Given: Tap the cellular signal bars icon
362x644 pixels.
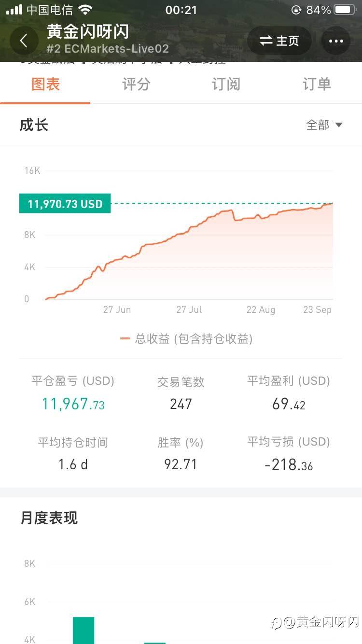Looking at the screenshot, I should coord(14,10).
